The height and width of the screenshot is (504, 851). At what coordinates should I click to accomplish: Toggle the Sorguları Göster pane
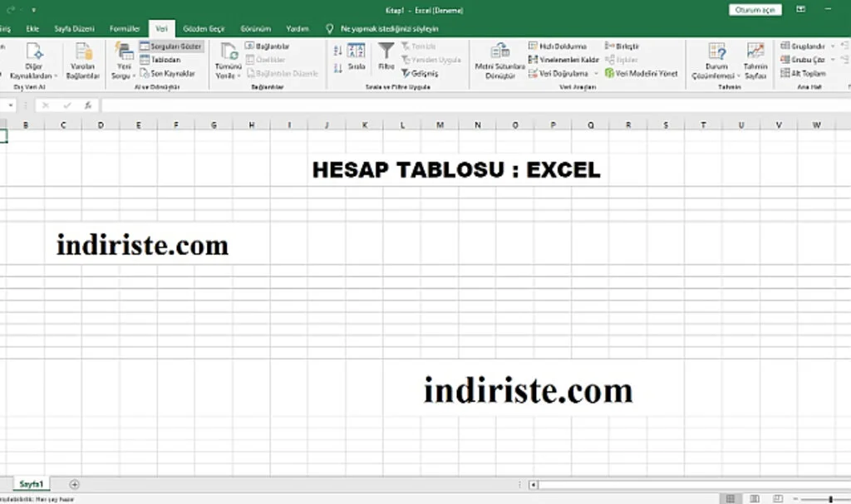click(171, 46)
